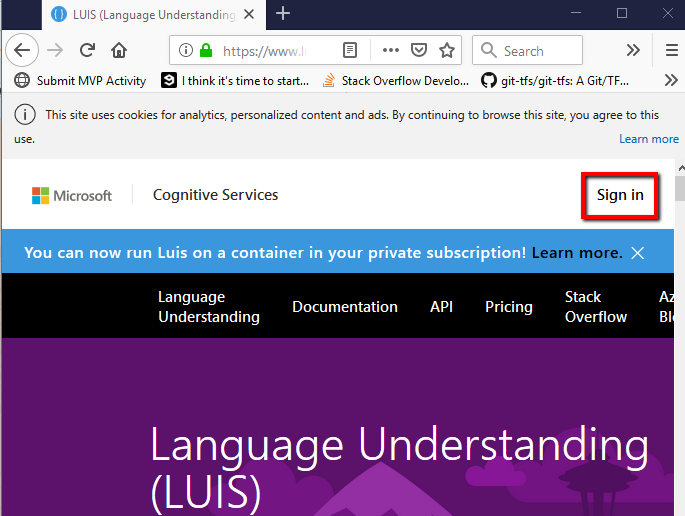Close the LUIS browser tab
Image resolution: width=685 pixels, height=516 pixels.
[x=249, y=14]
